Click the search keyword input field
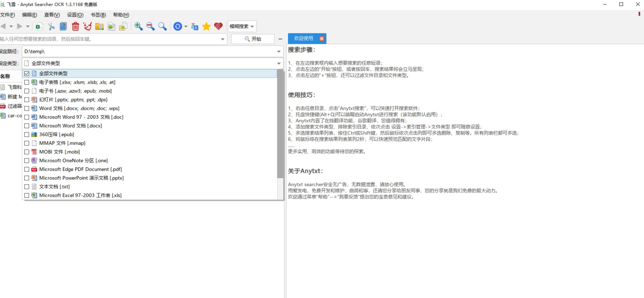644x298 pixels. [x=109, y=39]
